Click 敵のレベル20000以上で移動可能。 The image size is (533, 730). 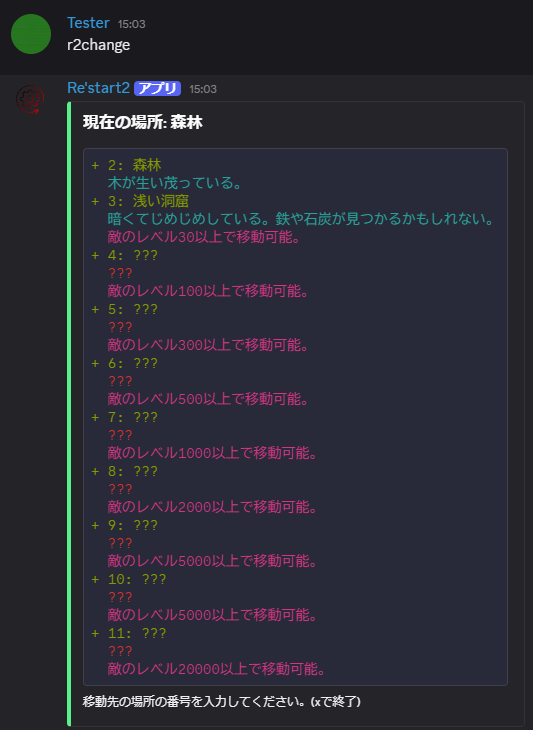point(216,669)
